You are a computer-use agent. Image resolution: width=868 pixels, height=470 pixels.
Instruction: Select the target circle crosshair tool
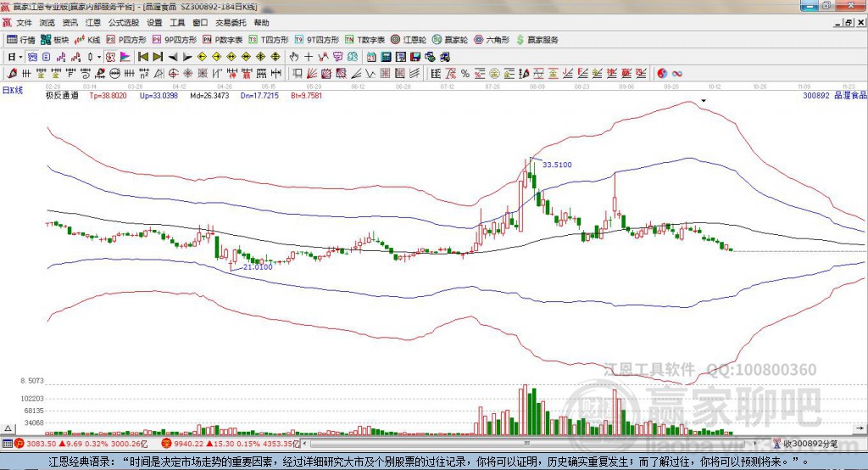tap(173, 74)
